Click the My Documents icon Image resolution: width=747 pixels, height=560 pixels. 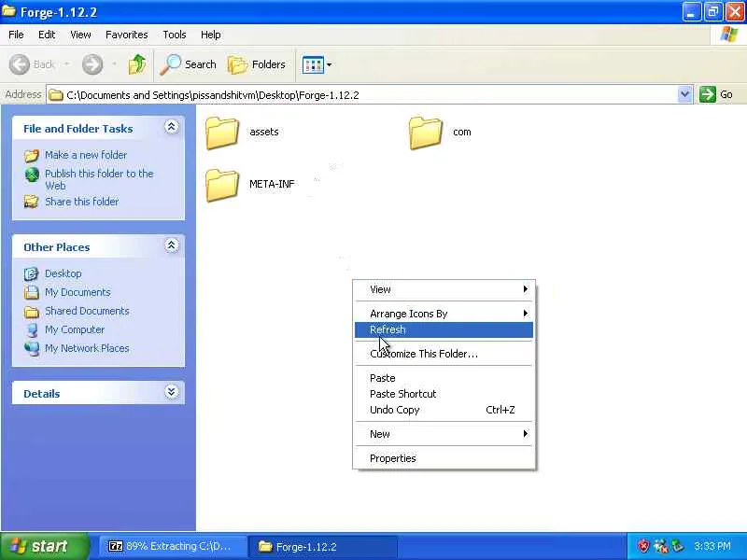click(x=32, y=292)
